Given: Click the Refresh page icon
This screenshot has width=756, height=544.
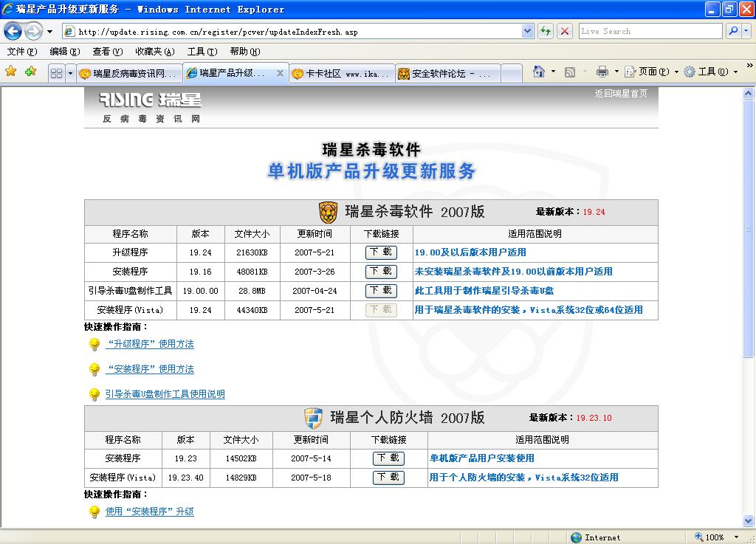Looking at the screenshot, I should tap(546, 31).
